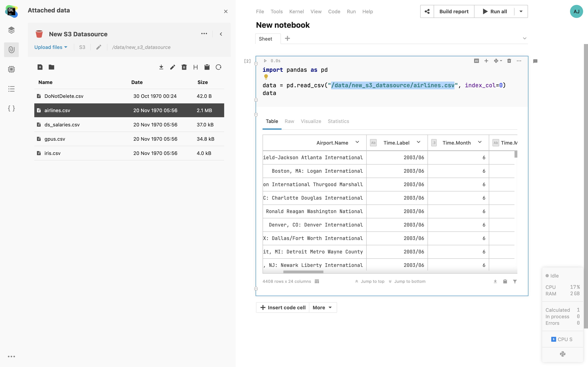Click the refresh icon in file toolbar

218,67
